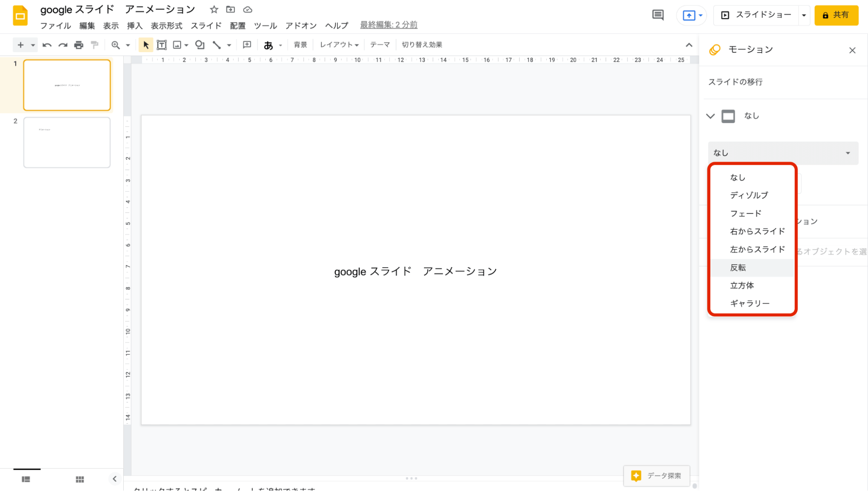The height and width of the screenshot is (491, 868).
Task: Open insert image dropdown arrow
Action: point(186,45)
